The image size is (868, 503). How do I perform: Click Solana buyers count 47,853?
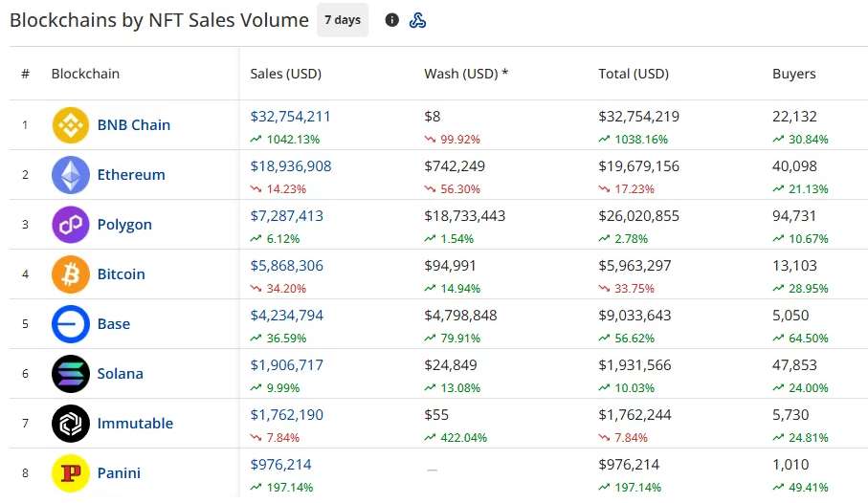click(x=794, y=365)
